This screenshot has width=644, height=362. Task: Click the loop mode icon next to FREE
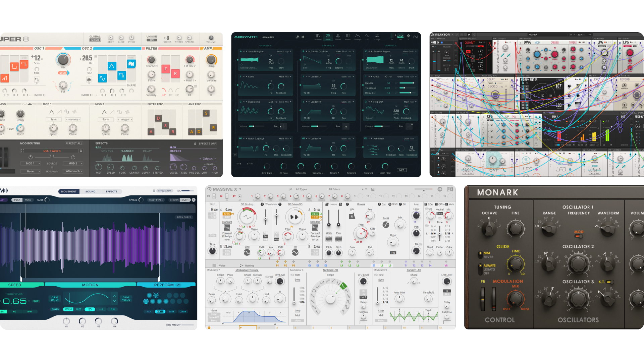(90, 309)
